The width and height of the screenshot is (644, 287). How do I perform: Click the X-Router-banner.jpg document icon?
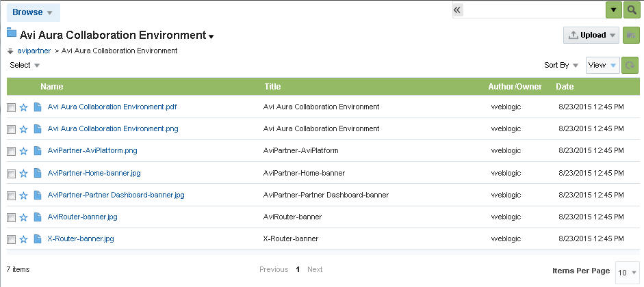click(38, 239)
